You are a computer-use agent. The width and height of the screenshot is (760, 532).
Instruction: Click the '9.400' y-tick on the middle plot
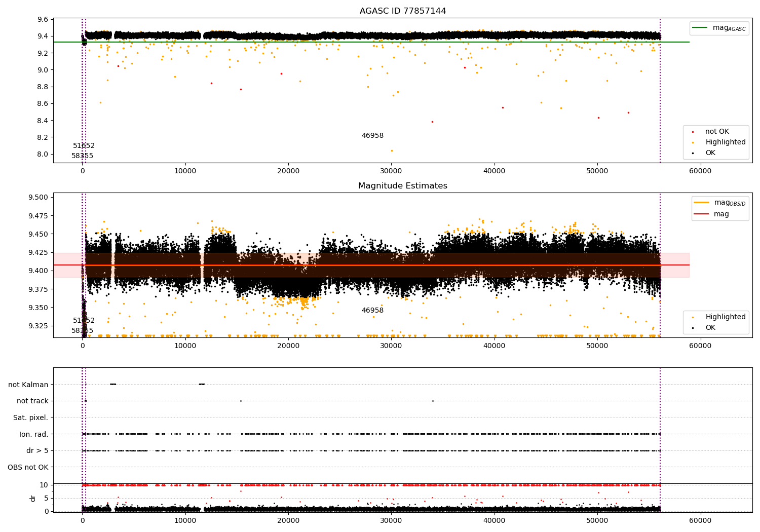(x=39, y=271)
